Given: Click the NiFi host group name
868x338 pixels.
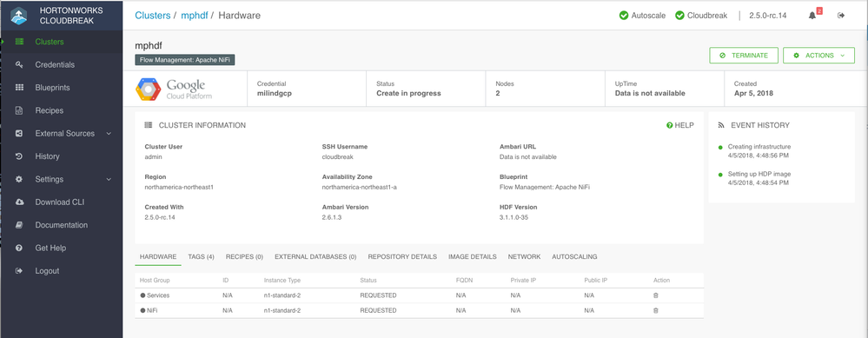Looking at the screenshot, I should pyautogui.click(x=153, y=310).
